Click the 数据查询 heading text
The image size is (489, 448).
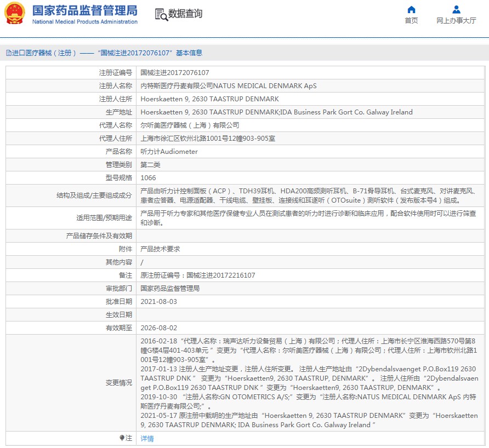[185, 14]
